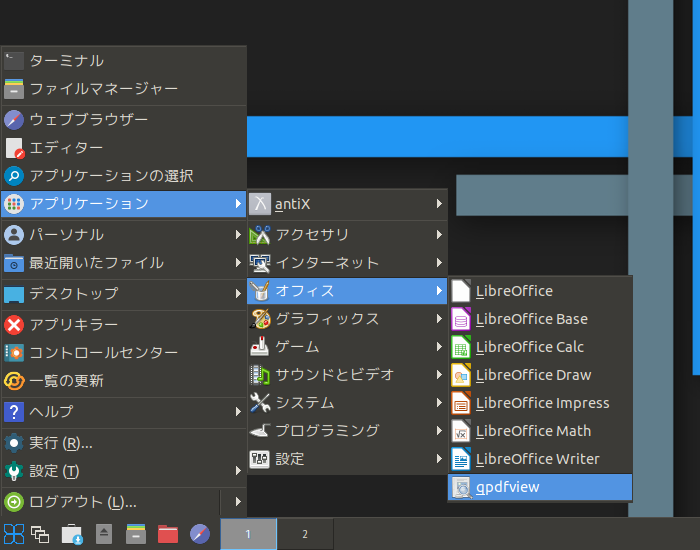Click the Web Browser (ウェブブラウザー) compass icon in the menu
700x550 pixels.
coord(14,120)
